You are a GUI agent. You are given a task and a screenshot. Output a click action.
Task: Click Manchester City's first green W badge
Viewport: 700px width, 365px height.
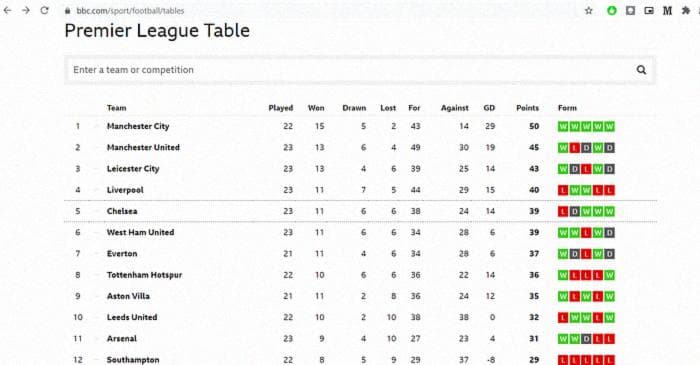pyautogui.click(x=563, y=126)
